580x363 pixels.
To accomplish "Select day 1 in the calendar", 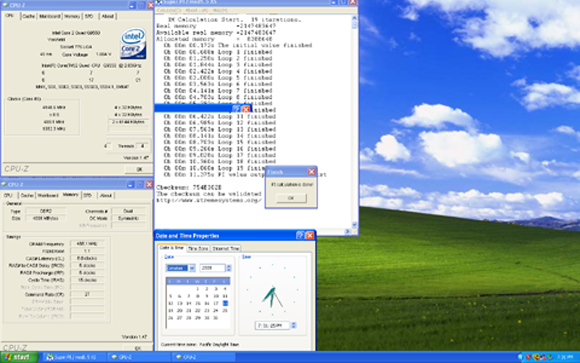I will [x=198, y=289].
